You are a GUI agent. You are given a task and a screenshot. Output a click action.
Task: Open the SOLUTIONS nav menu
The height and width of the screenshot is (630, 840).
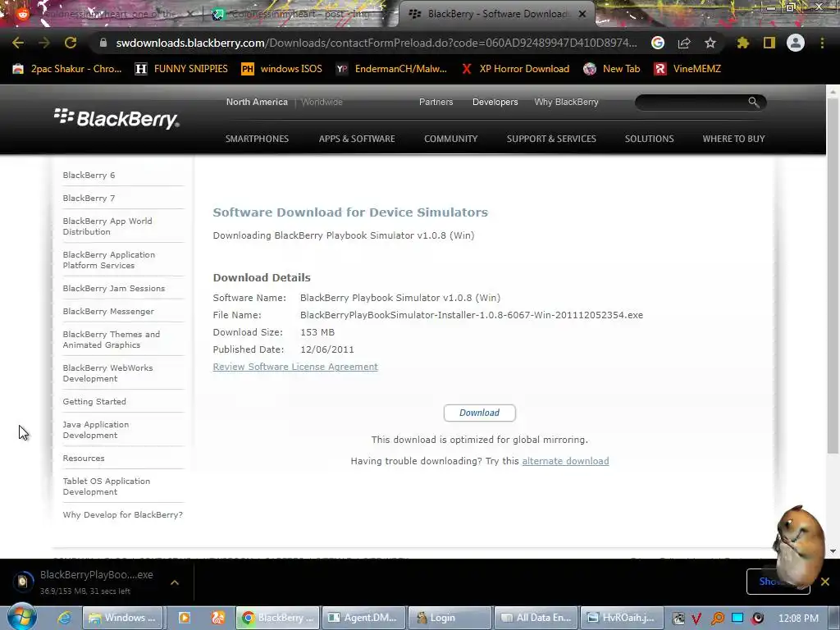pyautogui.click(x=650, y=139)
